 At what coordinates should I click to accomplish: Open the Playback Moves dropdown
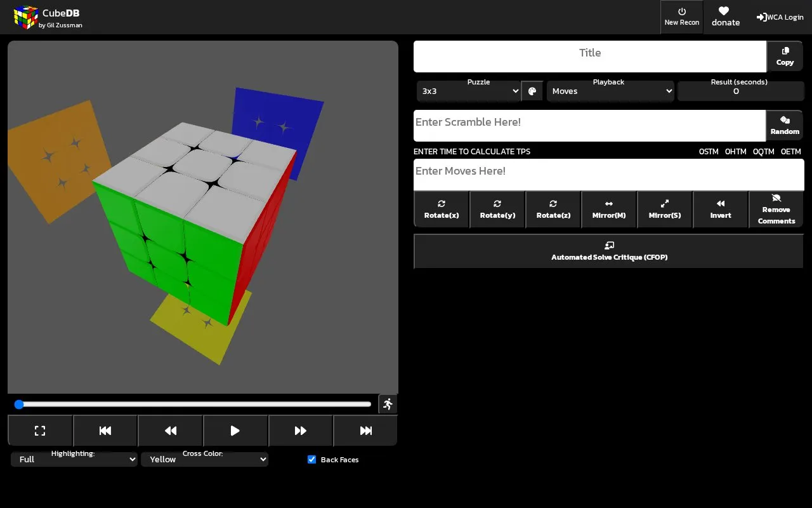coord(610,91)
